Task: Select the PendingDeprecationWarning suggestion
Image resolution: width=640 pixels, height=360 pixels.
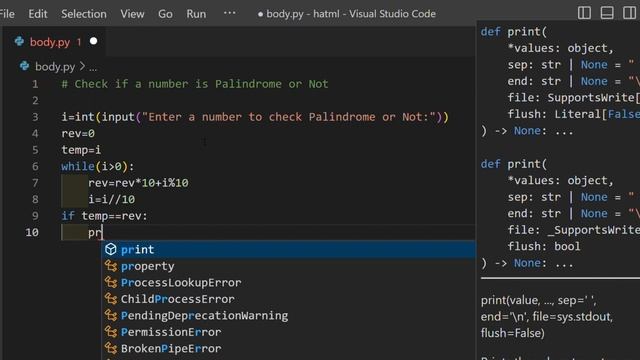Action: click(288, 316)
